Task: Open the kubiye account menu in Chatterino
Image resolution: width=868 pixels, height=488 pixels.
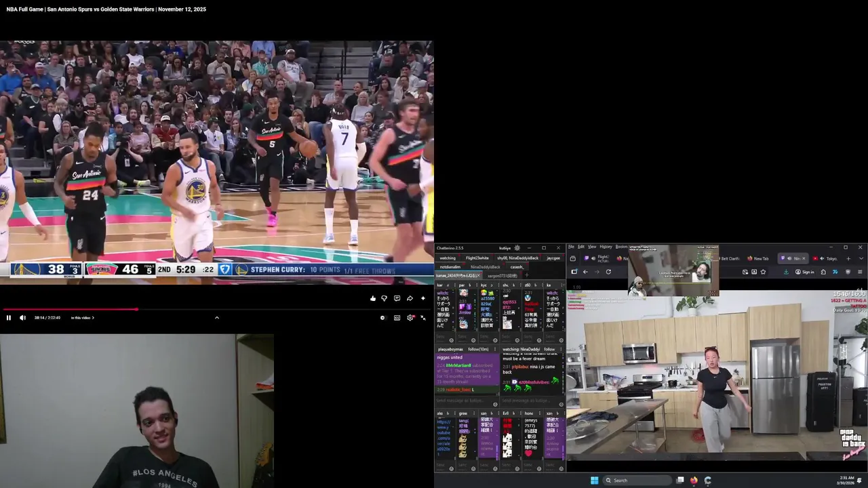Action: (x=505, y=248)
